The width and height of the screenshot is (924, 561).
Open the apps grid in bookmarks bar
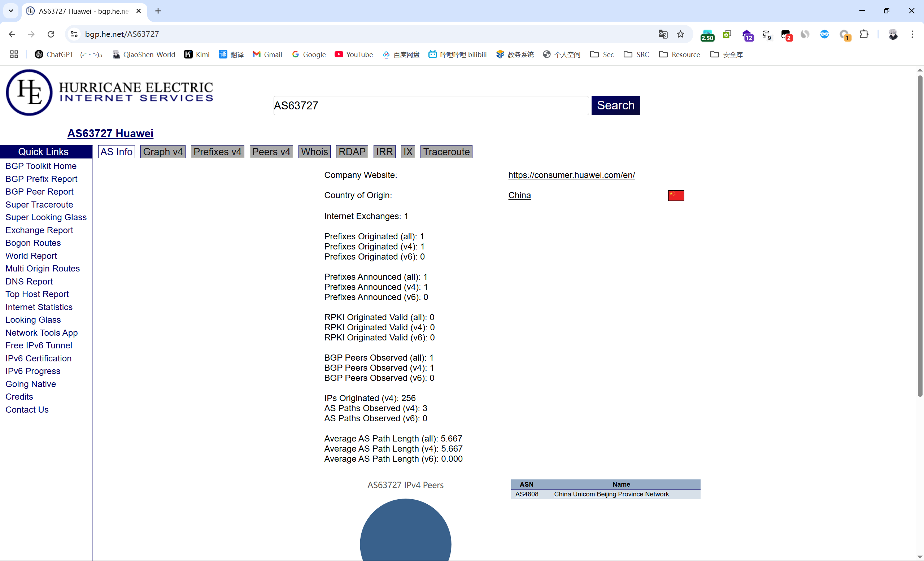14,55
